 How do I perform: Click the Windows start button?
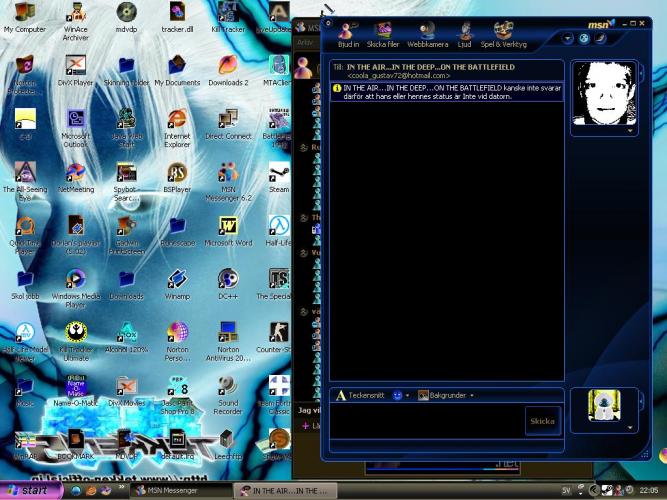(x=31, y=491)
